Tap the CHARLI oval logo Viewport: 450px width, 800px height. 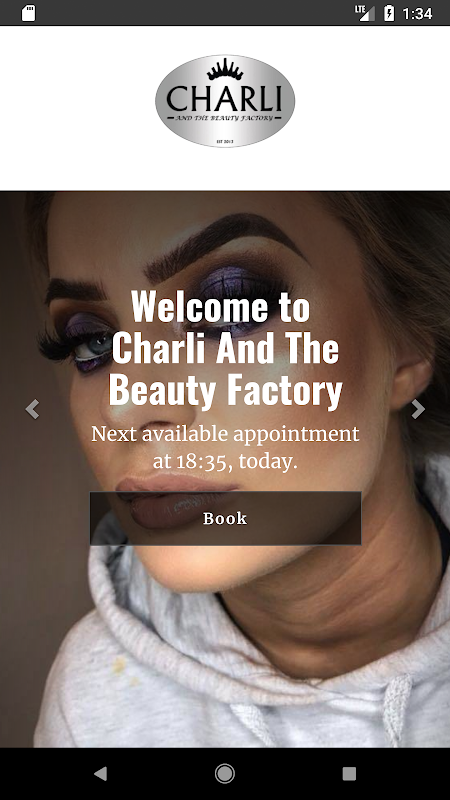[x=225, y=101]
